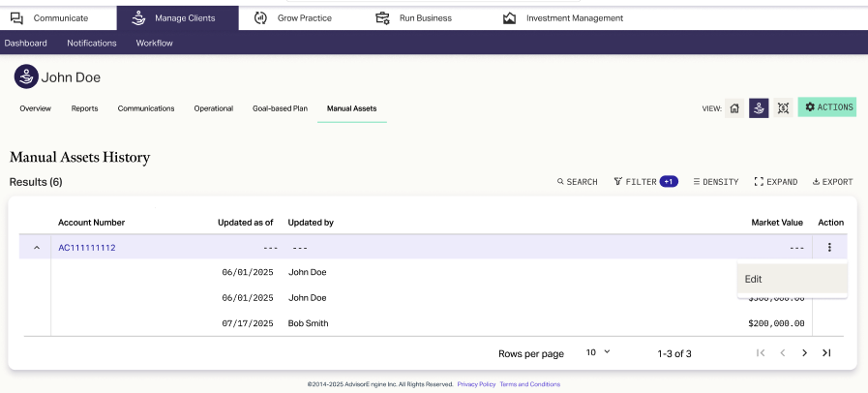This screenshot has height=393, width=868.
Task: Select the Manual Assets tab
Action: pos(352,108)
